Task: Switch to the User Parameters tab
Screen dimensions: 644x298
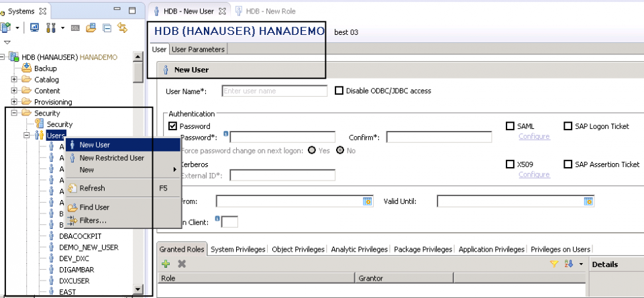Action: pyautogui.click(x=198, y=49)
